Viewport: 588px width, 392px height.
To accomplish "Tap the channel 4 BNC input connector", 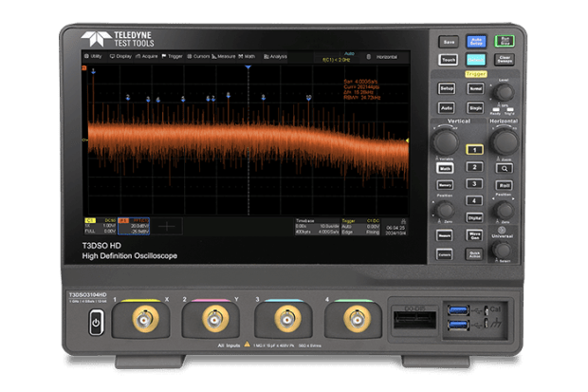I will click(357, 319).
